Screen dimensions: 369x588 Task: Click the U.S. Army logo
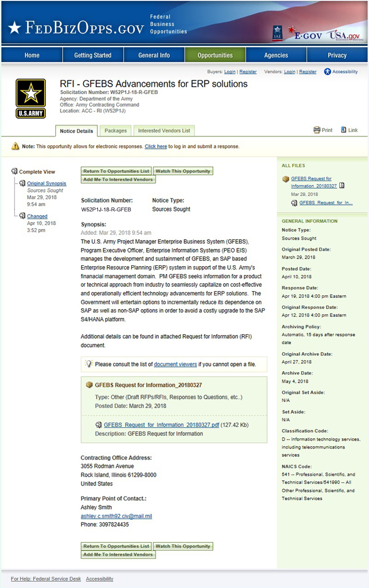pos(31,99)
